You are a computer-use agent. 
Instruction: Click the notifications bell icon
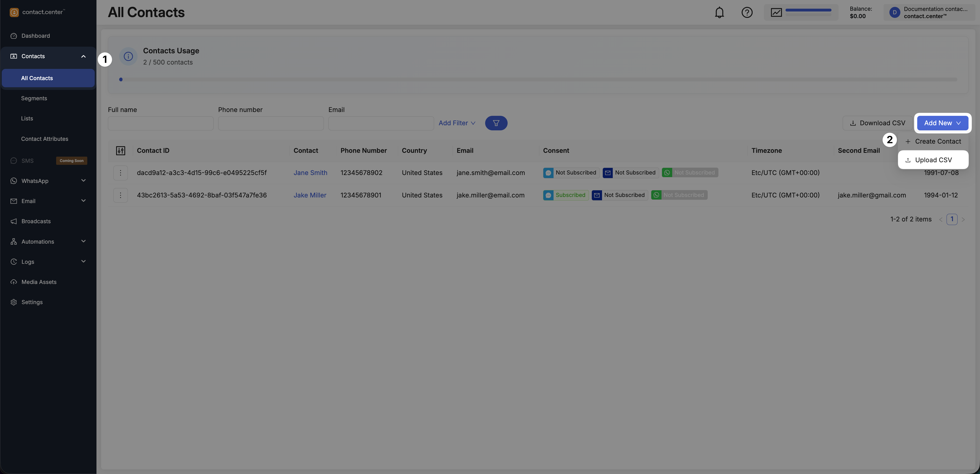(x=719, y=13)
